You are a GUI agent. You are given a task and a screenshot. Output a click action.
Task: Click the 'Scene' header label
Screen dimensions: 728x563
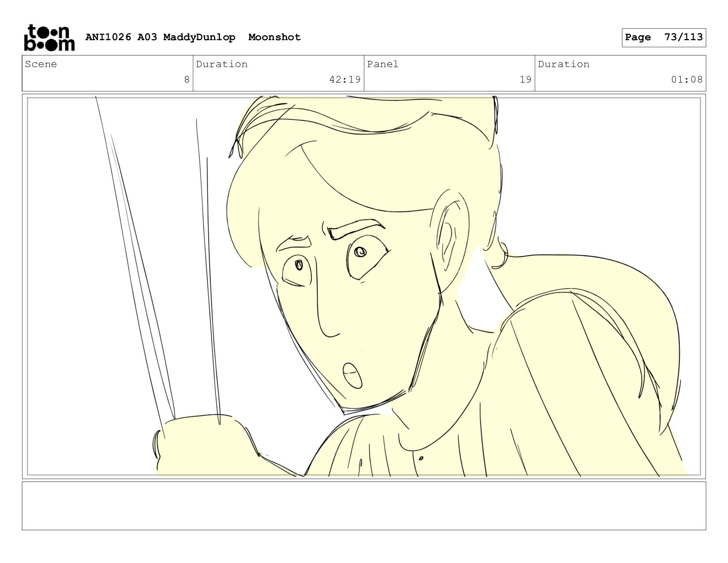point(41,64)
